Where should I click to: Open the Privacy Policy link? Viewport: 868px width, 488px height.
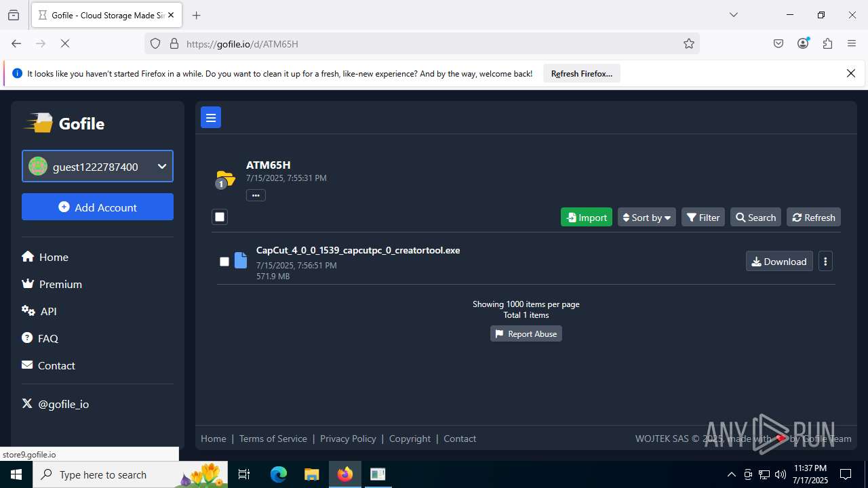[x=348, y=439]
